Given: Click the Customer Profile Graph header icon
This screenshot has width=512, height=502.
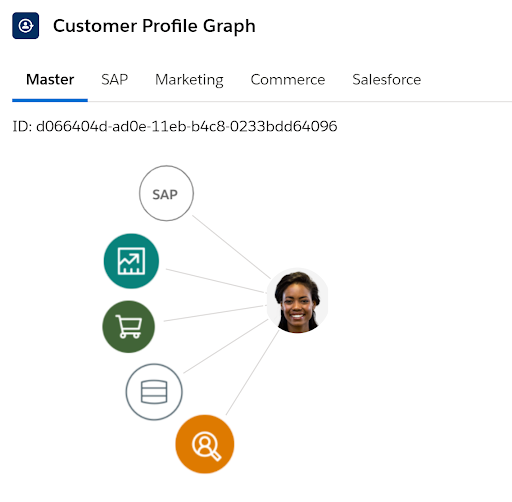Looking at the screenshot, I should pyautogui.click(x=26, y=26).
